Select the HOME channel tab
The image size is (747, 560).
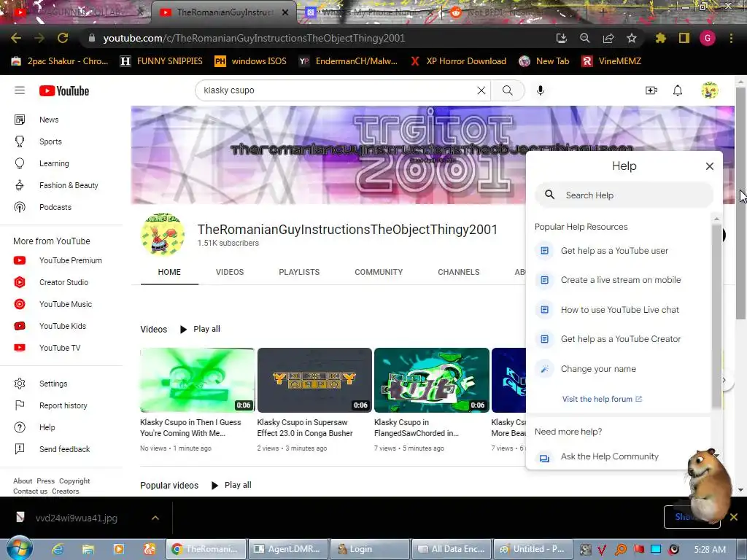[x=169, y=272]
